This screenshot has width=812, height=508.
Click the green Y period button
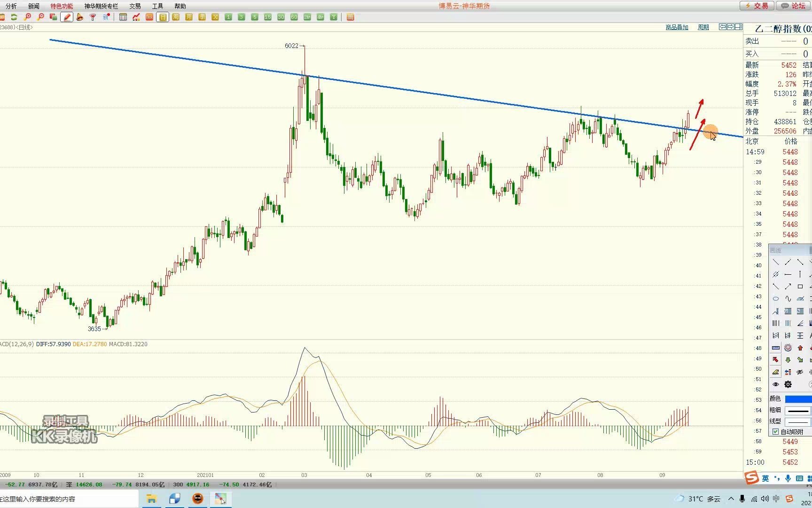[x=334, y=17]
